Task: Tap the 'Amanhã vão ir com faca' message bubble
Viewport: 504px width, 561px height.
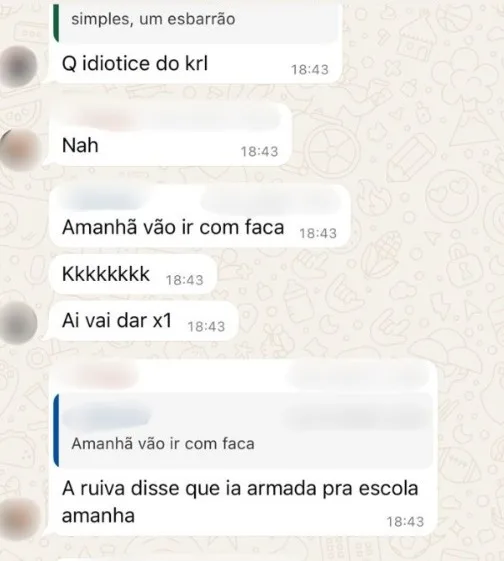Action: point(200,216)
